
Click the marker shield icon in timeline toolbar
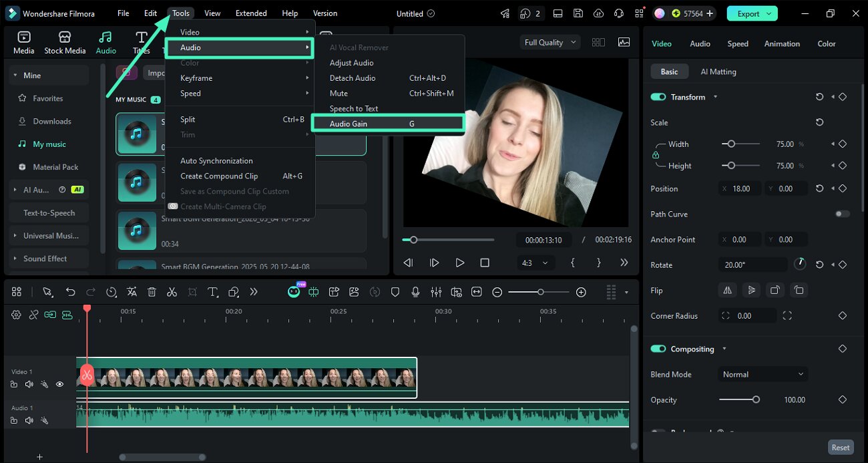pos(395,292)
